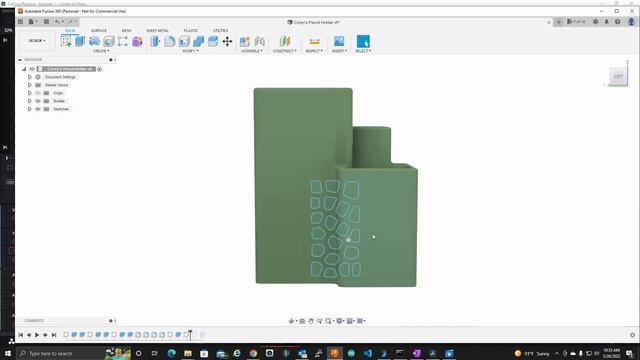Click the New Component icon
The width and height of the screenshot is (640, 360).
pos(245,41)
